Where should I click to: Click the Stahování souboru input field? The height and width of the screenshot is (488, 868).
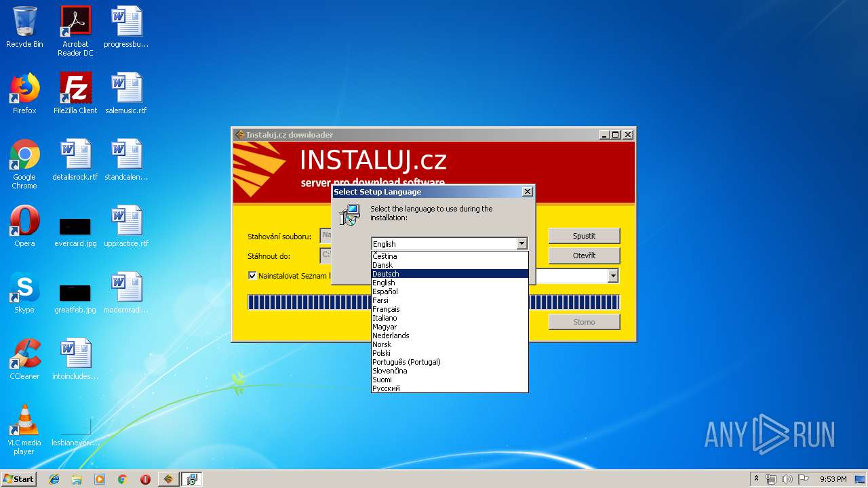(325, 236)
